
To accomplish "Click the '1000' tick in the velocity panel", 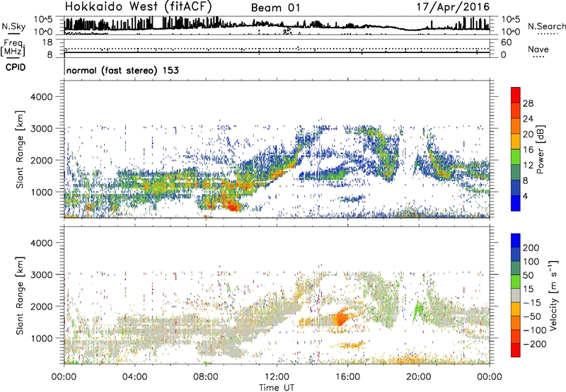I will tap(41, 338).
